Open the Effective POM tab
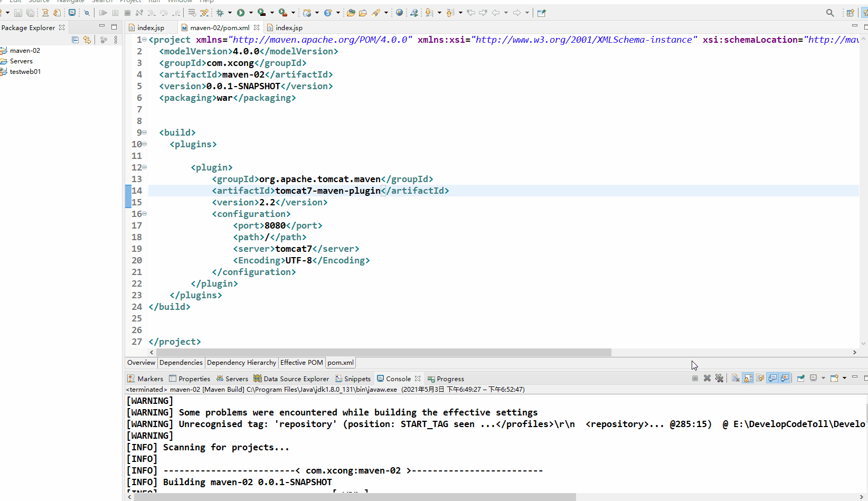This screenshot has height=501, width=868. pos(301,363)
